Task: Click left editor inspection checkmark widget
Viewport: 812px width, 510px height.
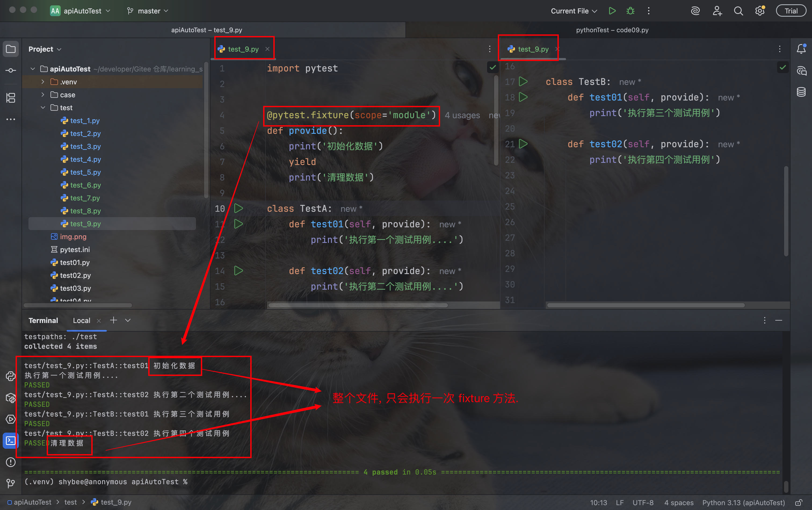Action: 493,67
